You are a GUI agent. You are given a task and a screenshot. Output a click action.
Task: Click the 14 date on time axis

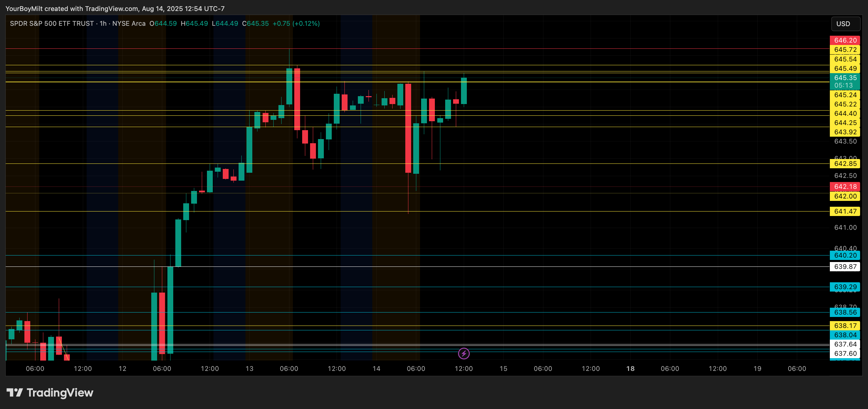[x=376, y=368]
